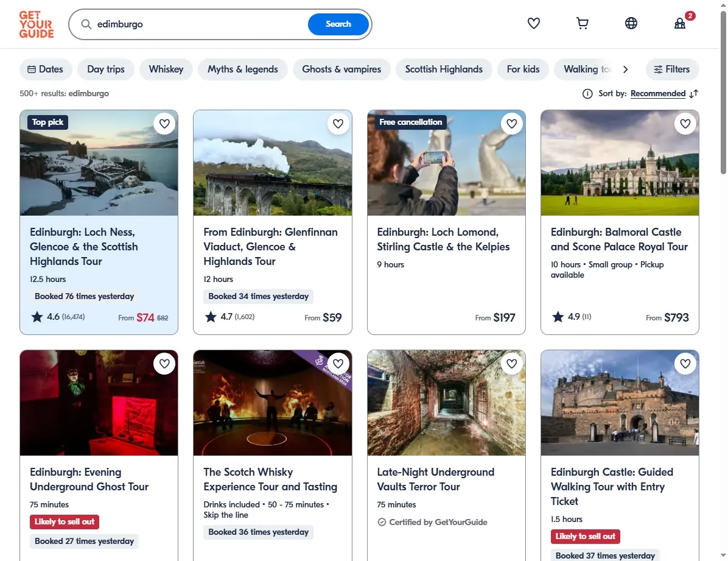Select Myths & legends filter chip
The image size is (728, 561).
pos(242,69)
